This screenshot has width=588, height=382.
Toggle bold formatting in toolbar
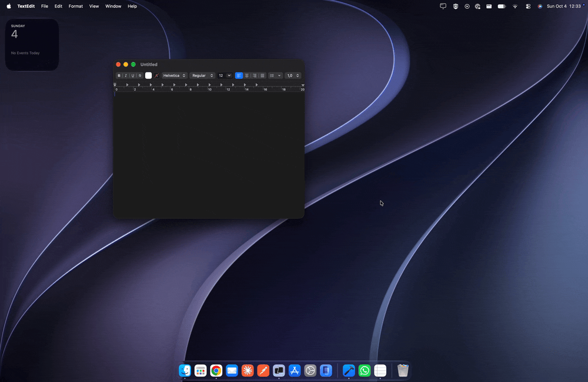tap(119, 75)
